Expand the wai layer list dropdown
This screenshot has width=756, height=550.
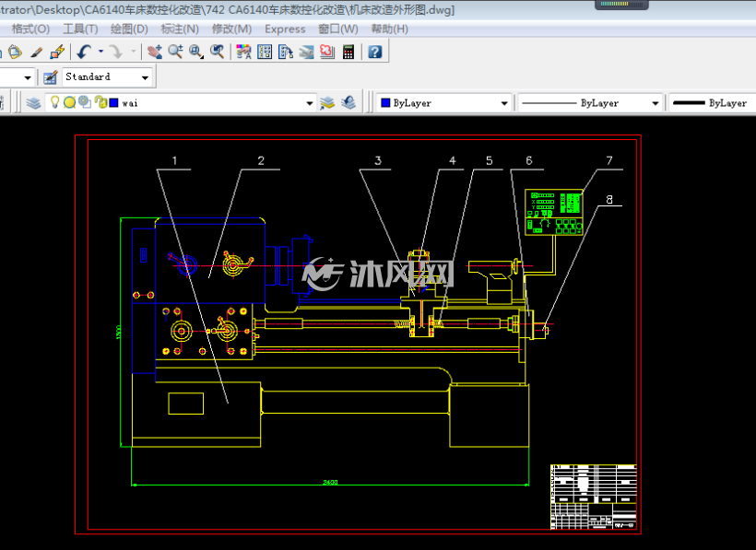coord(310,103)
